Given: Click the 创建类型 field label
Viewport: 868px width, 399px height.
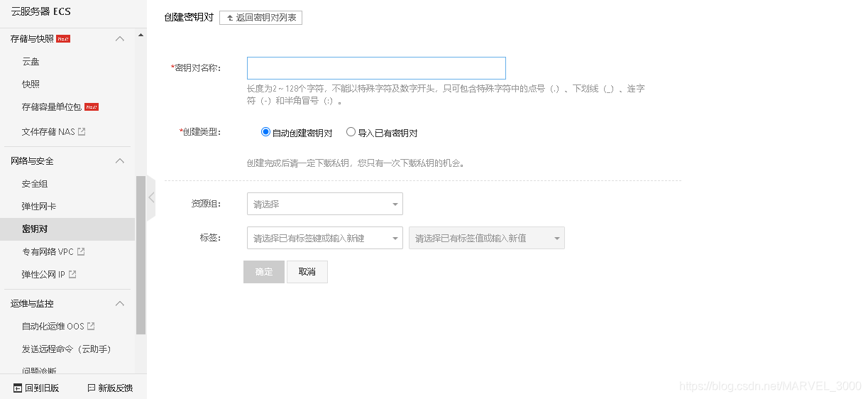Looking at the screenshot, I should click(200, 132).
